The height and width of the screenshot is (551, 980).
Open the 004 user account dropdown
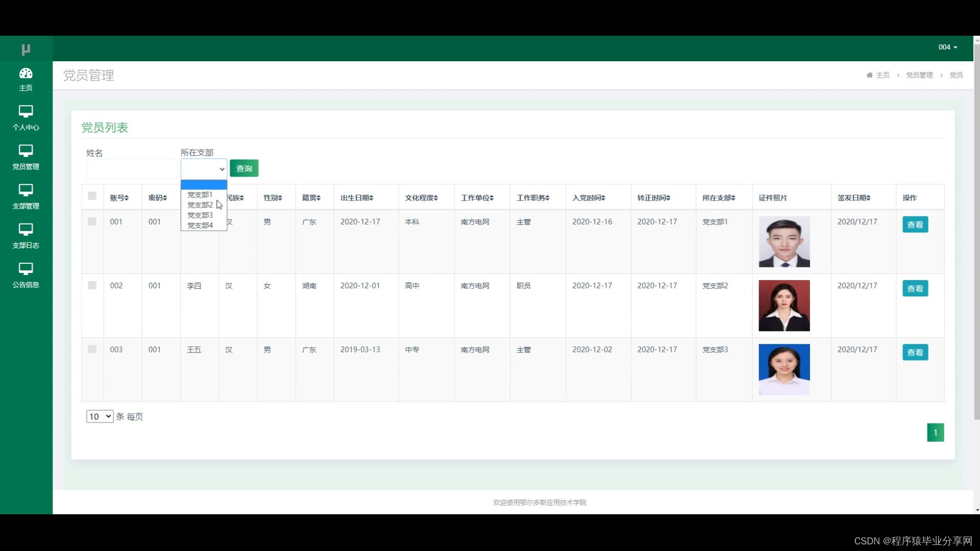click(947, 47)
